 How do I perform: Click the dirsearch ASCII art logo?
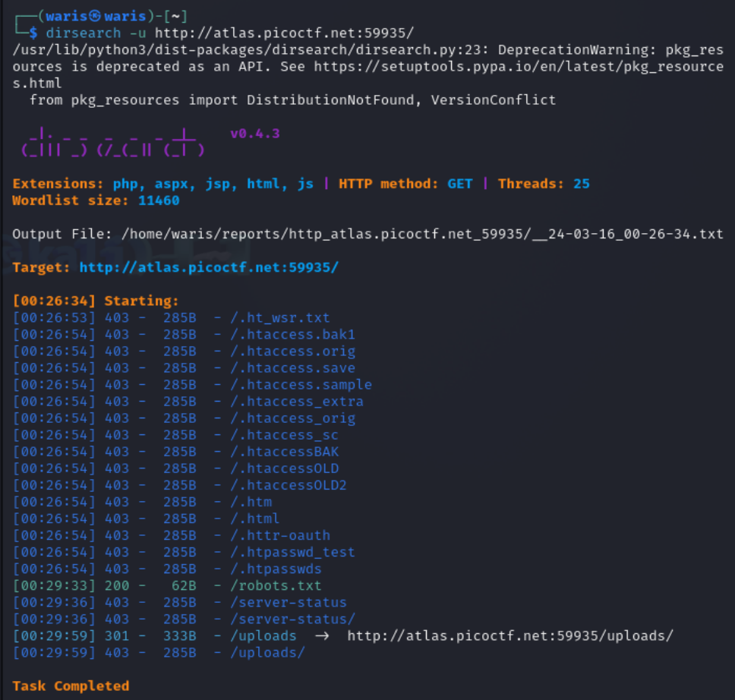(112, 142)
